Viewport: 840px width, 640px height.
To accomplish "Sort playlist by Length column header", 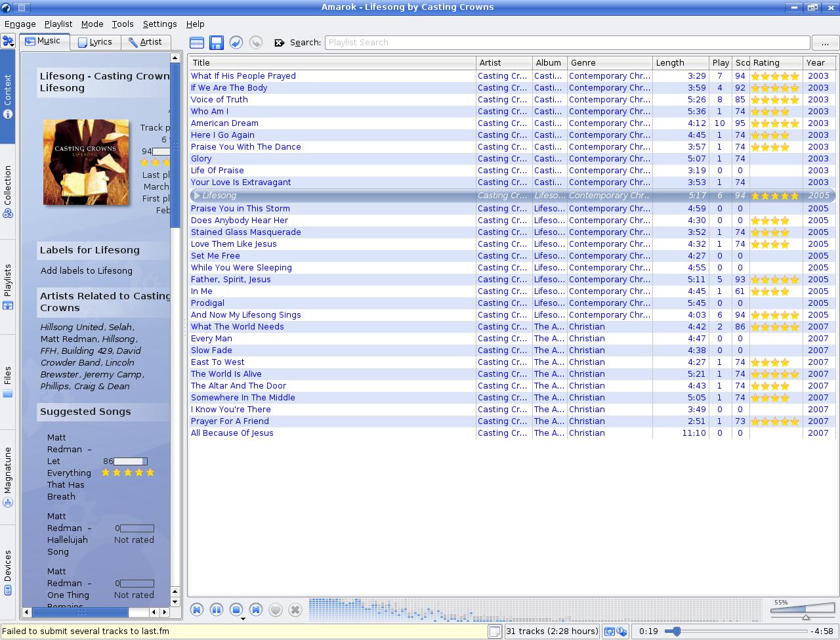I will pyautogui.click(x=681, y=63).
